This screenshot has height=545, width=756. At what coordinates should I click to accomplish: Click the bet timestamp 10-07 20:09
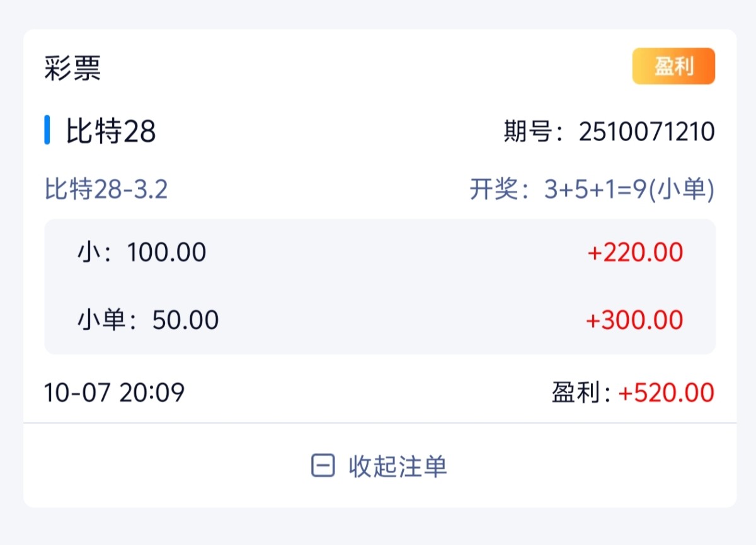coord(114,393)
